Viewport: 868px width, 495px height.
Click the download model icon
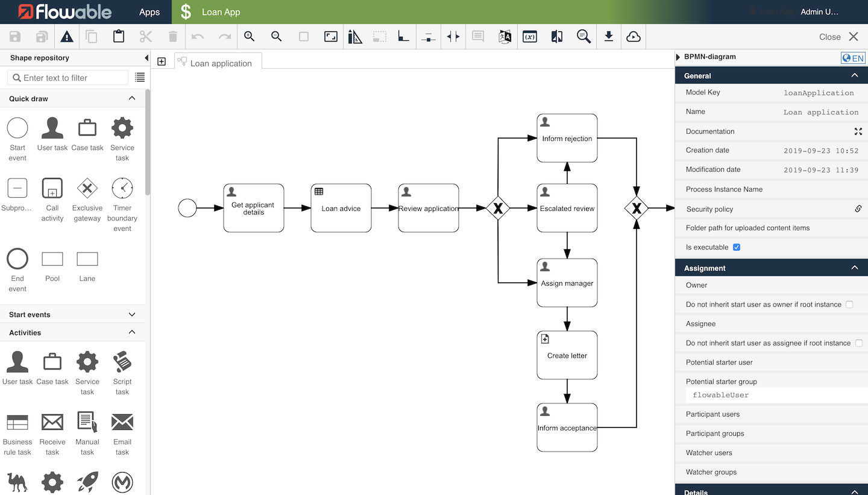point(609,36)
